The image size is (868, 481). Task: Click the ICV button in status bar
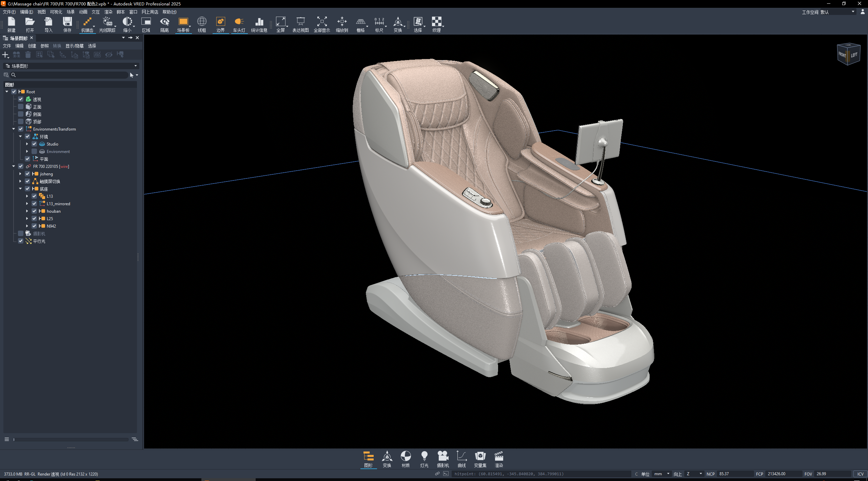coord(860,474)
